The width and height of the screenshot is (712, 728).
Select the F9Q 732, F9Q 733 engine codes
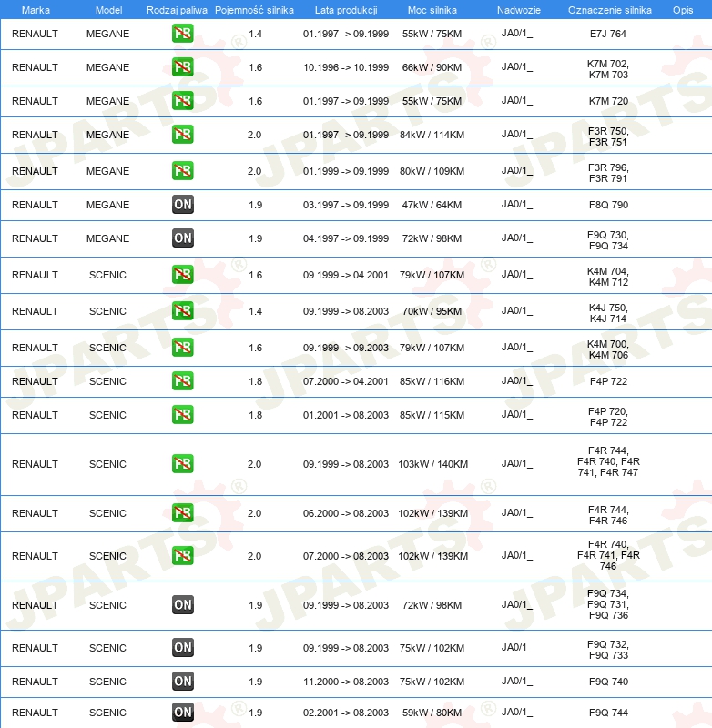pos(608,650)
